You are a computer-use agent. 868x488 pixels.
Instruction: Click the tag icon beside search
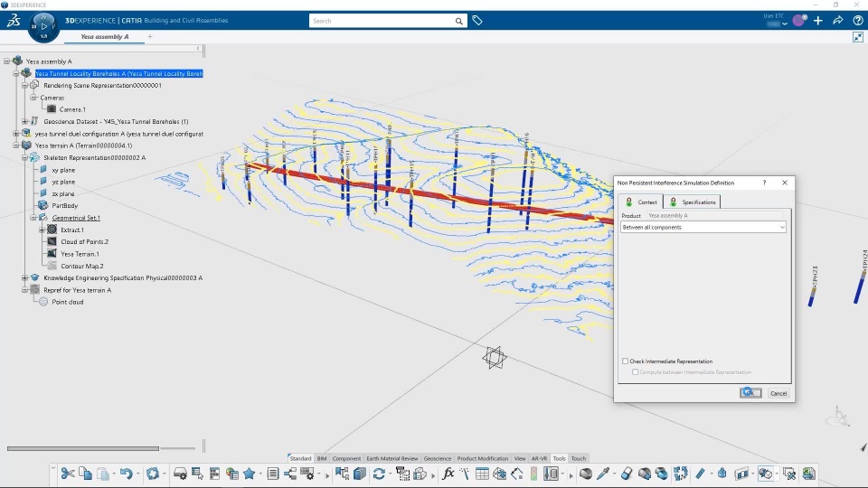477,21
